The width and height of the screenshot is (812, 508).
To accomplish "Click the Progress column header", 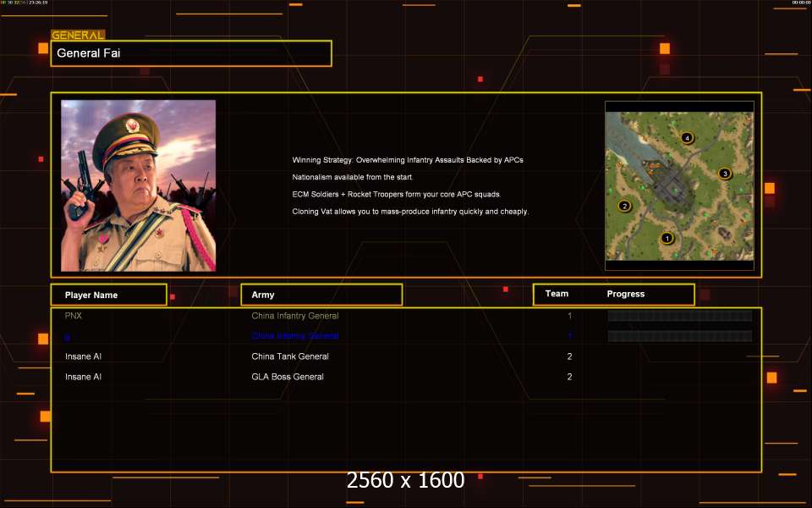I will pyautogui.click(x=626, y=294).
